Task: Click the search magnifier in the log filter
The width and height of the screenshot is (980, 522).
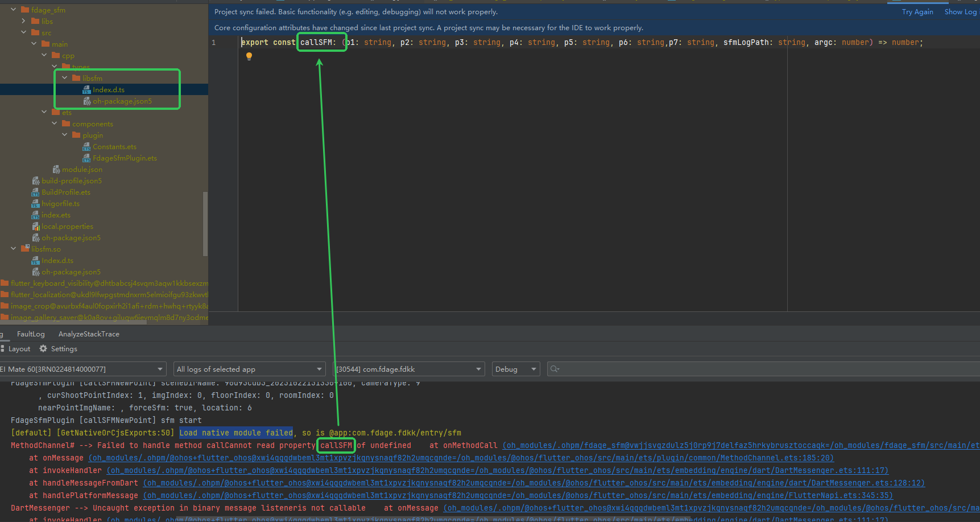Action: point(555,368)
